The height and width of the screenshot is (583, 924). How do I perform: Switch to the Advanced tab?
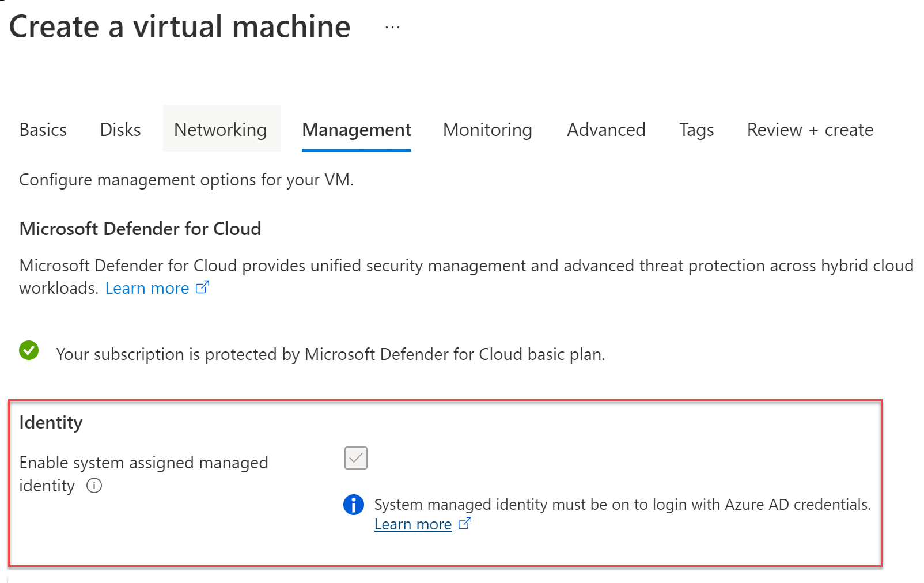click(x=606, y=130)
